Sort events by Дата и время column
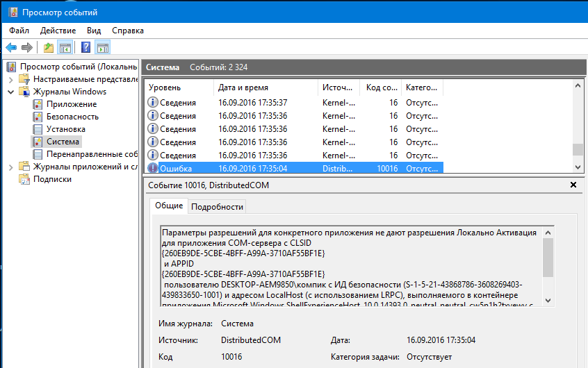 [x=243, y=87]
